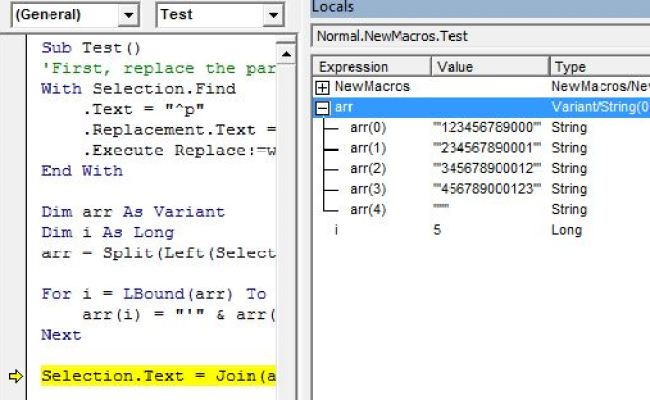The height and width of the screenshot is (400, 650).
Task: Click the End With code line
Action: tap(82, 171)
